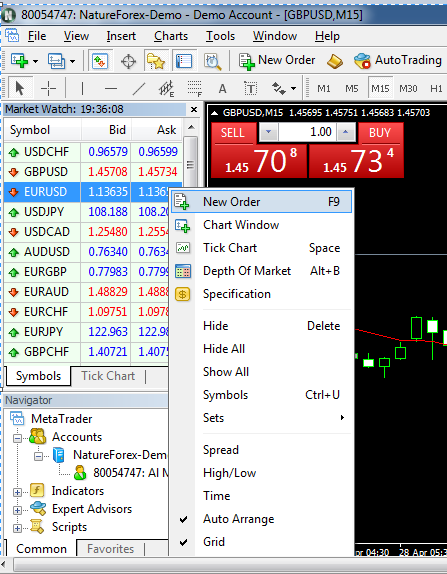Image resolution: width=447 pixels, height=574 pixels.
Task: Open the arrows objects dropdown
Action: [293, 88]
